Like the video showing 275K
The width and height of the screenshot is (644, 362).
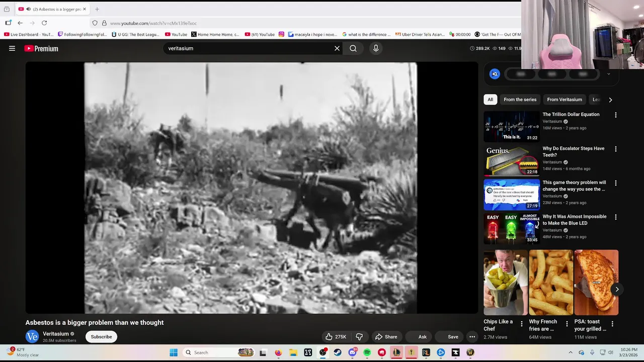336,337
